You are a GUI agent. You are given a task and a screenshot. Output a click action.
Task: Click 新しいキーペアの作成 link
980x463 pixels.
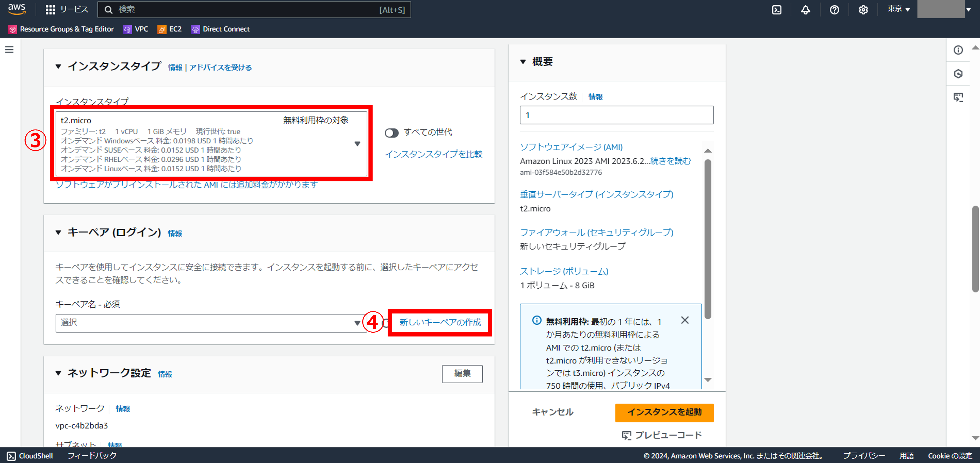tap(440, 322)
